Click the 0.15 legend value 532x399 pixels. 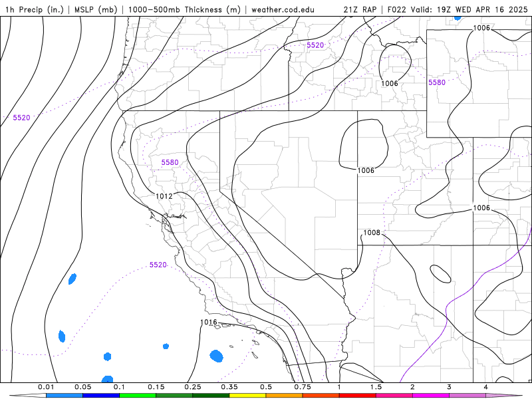[156, 387]
